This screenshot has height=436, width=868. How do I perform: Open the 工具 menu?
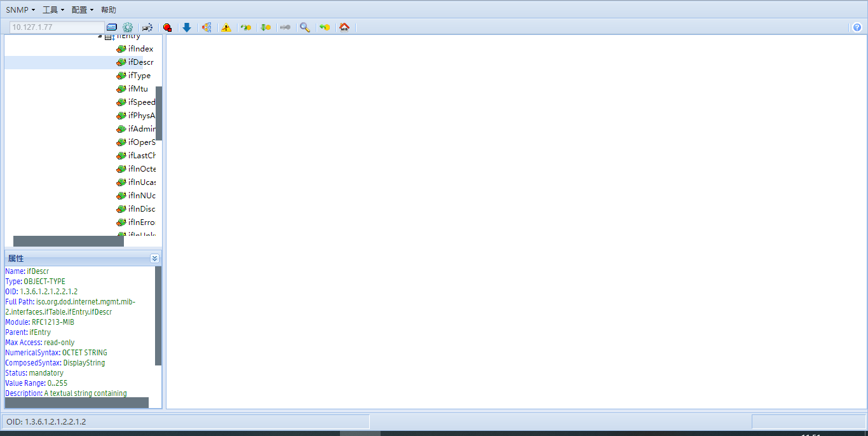pyautogui.click(x=53, y=10)
